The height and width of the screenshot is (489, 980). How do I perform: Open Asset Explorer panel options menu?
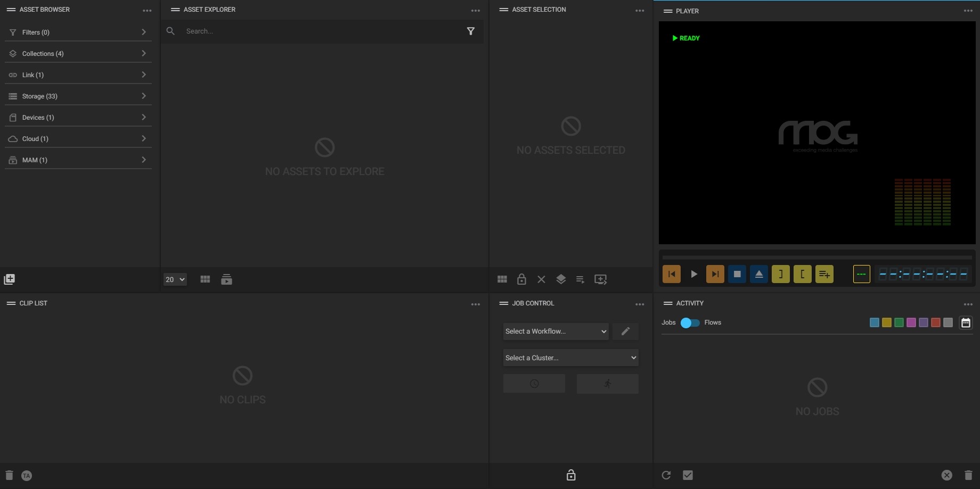click(x=476, y=11)
